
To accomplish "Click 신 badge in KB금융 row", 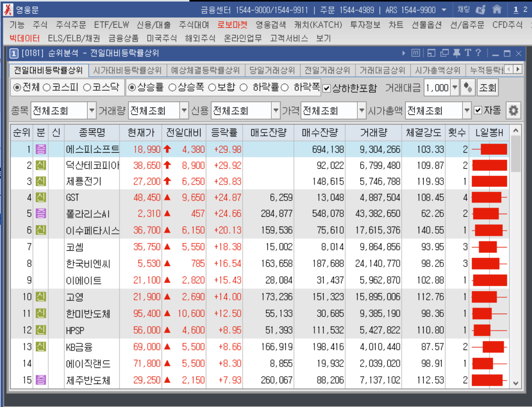I will tap(41, 347).
